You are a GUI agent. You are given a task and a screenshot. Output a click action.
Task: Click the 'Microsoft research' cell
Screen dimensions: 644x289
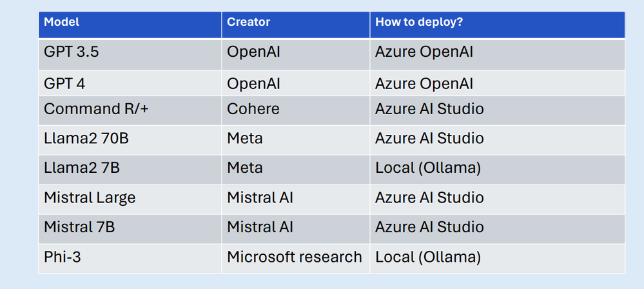[x=296, y=259]
